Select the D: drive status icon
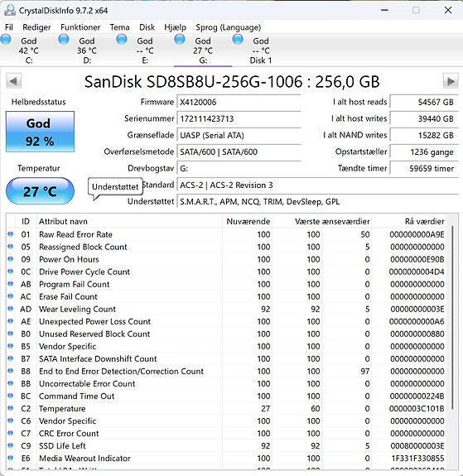 pyautogui.click(x=64, y=40)
